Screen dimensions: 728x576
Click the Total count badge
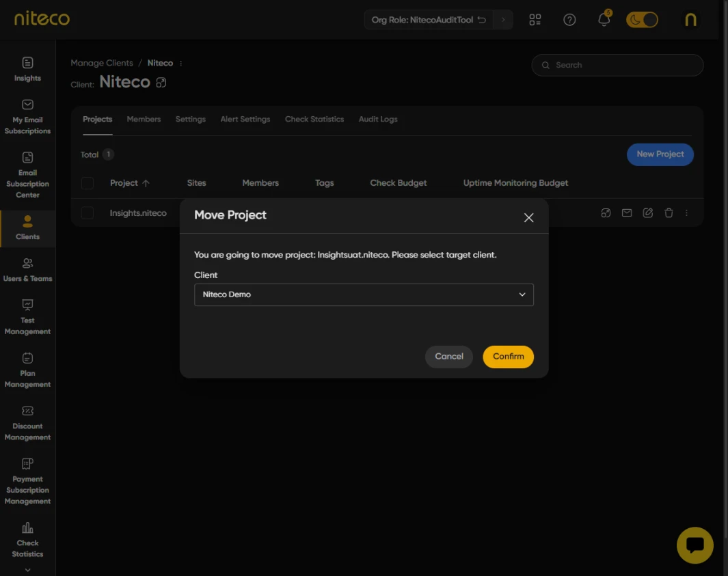[108, 154]
